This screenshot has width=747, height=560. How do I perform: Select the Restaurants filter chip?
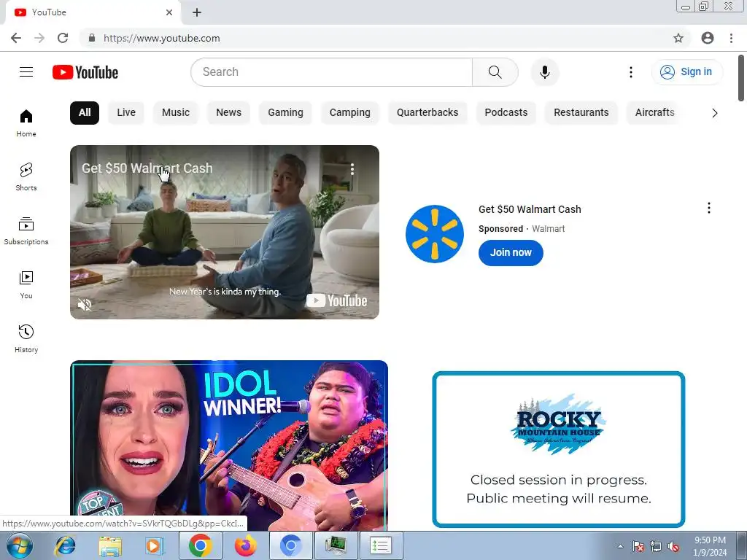pos(581,113)
